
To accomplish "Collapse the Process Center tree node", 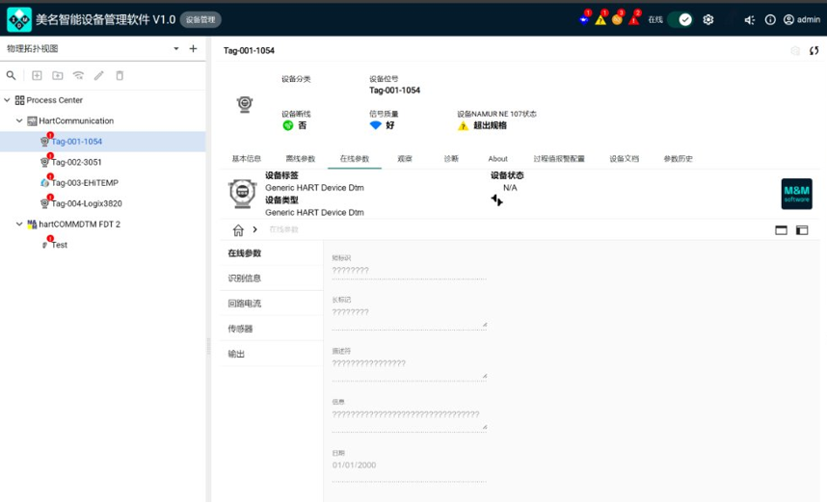I will pyautogui.click(x=8, y=100).
